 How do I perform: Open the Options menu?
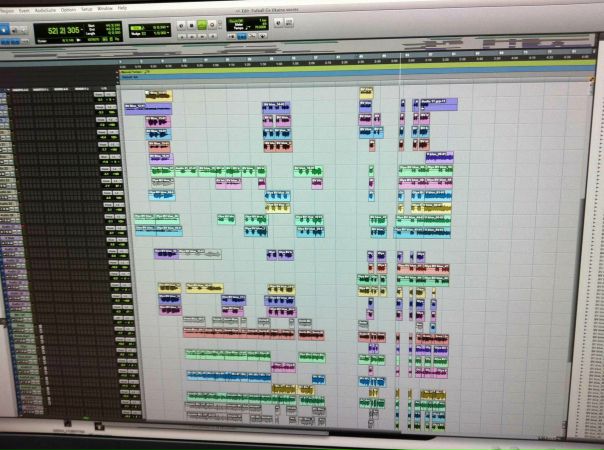pos(68,9)
